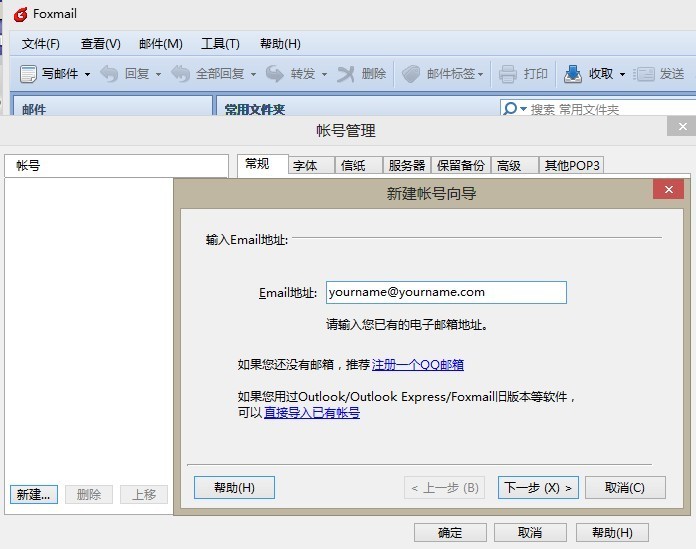Image resolution: width=696 pixels, height=549 pixels.
Task: Click the 删除 delete X icon
Action: (x=346, y=74)
